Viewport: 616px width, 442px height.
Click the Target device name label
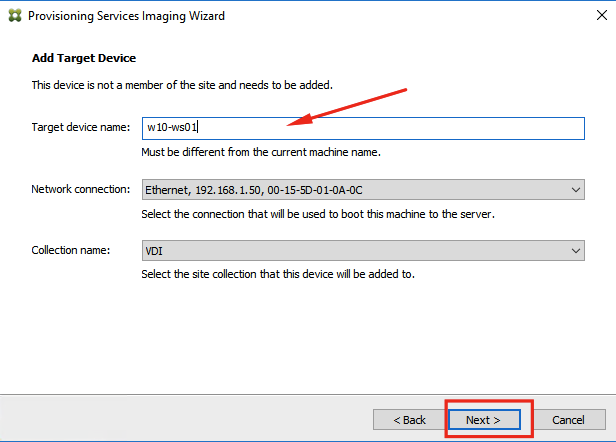81,127
